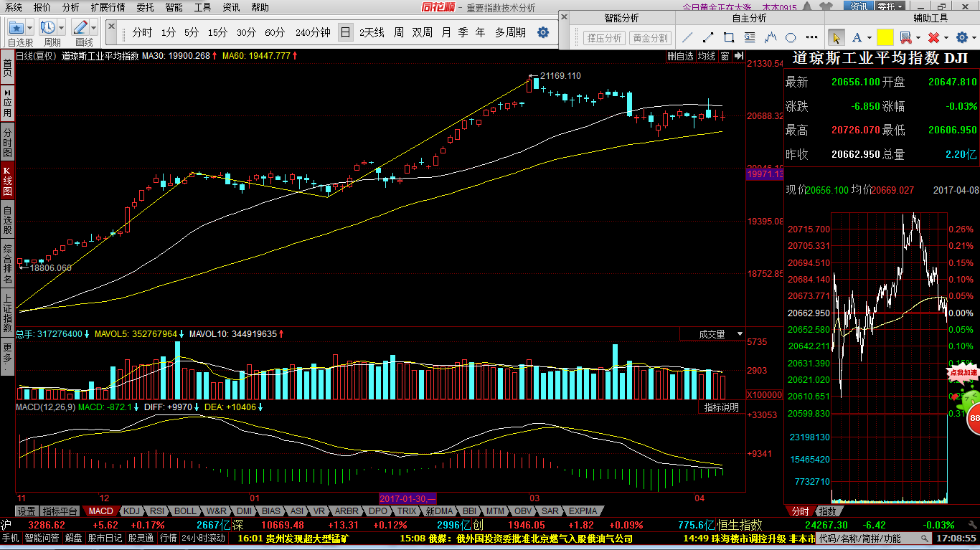980x550 pixels.
Task: Open the font A dropdown arrow
Action: tap(870, 37)
